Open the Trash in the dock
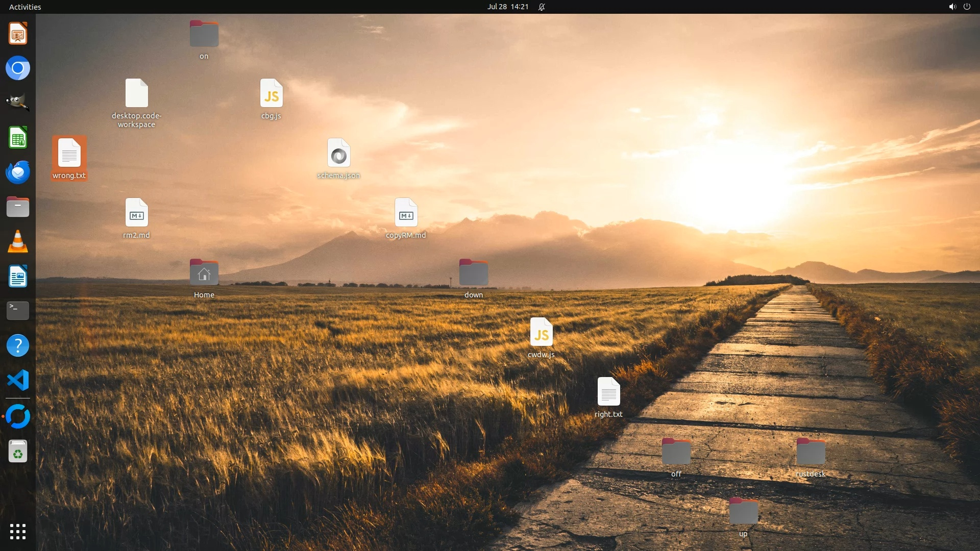 tap(18, 452)
